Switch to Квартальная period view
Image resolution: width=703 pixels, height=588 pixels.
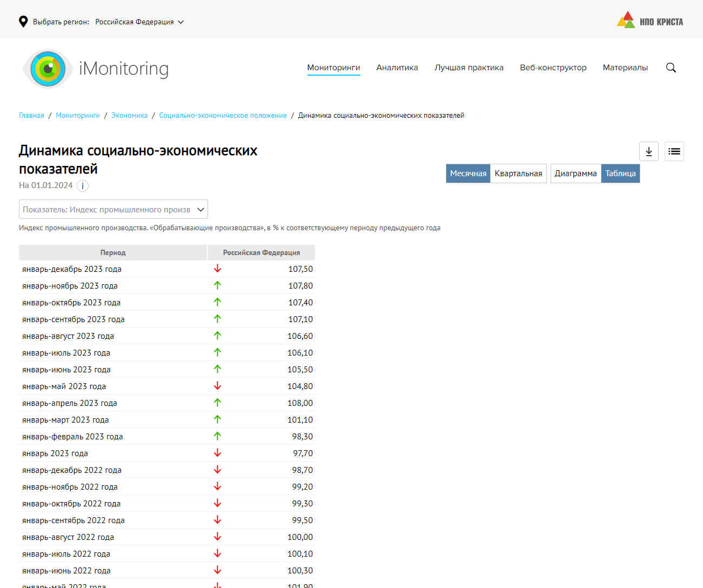[518, 173]
